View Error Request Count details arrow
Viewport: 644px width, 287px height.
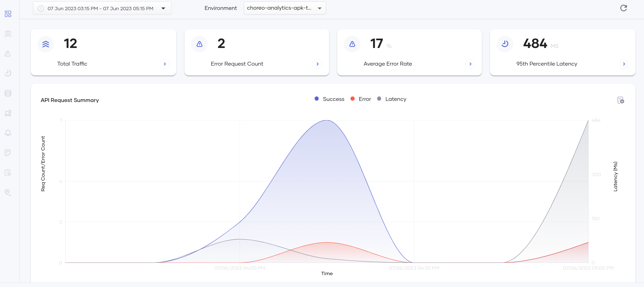point(317,64)
